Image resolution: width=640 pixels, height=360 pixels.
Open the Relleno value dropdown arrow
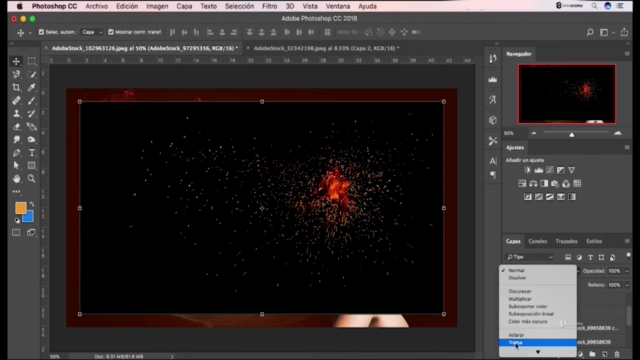[x=627, y=285]
